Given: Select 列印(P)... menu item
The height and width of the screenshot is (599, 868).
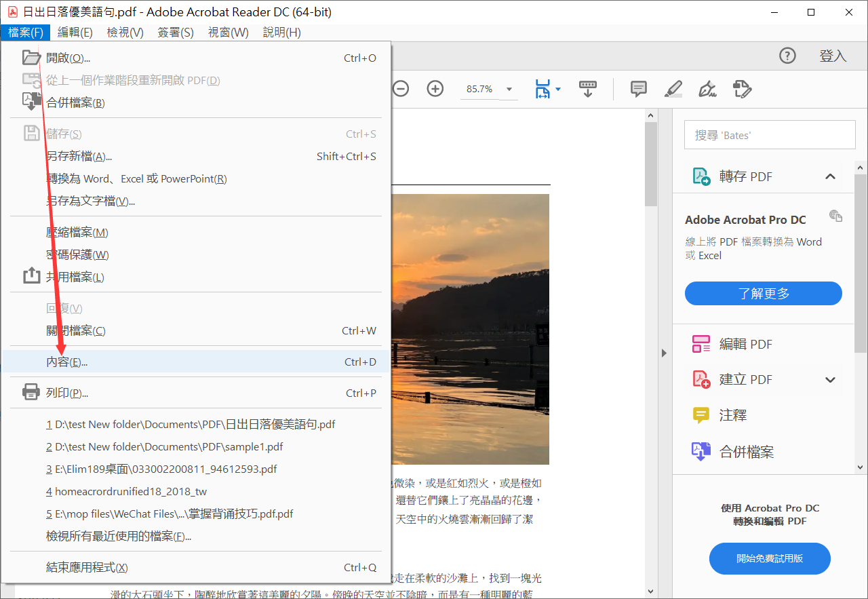Looking at the screenshot, I should 196,393.
